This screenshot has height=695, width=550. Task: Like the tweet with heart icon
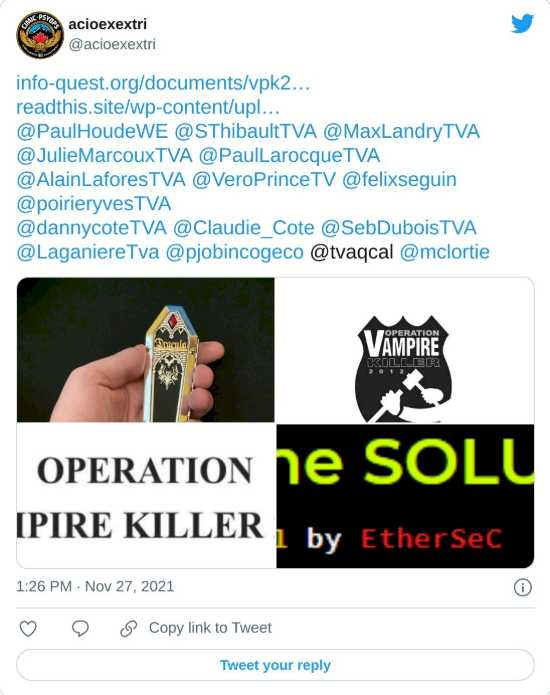pyautogui.click(x=28, y=629)
